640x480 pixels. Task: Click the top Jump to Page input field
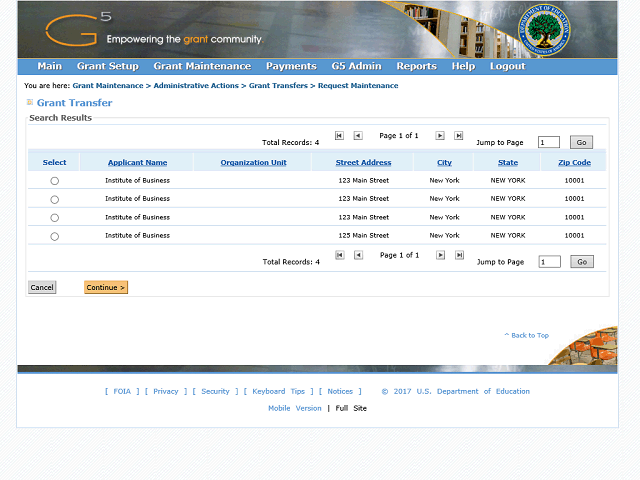(x=549, y=142)
